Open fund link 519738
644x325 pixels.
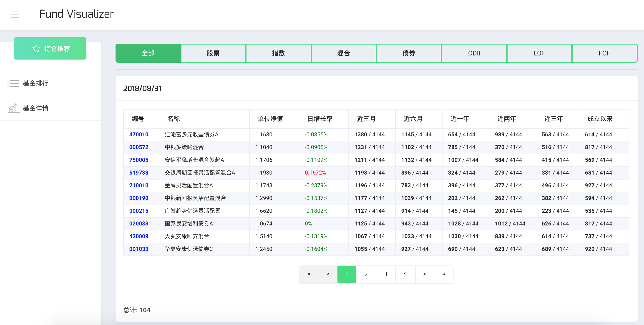pyautogui.click(x=139, y=173)
